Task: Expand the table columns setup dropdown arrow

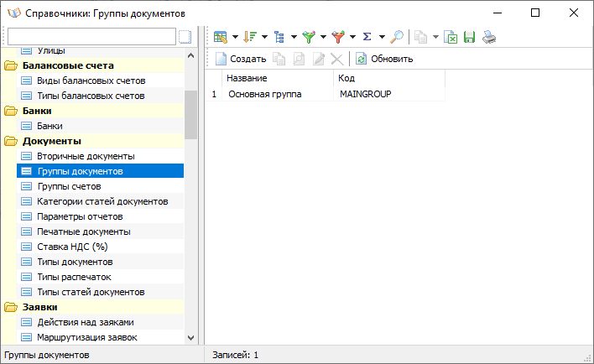Action: point(235,37)
